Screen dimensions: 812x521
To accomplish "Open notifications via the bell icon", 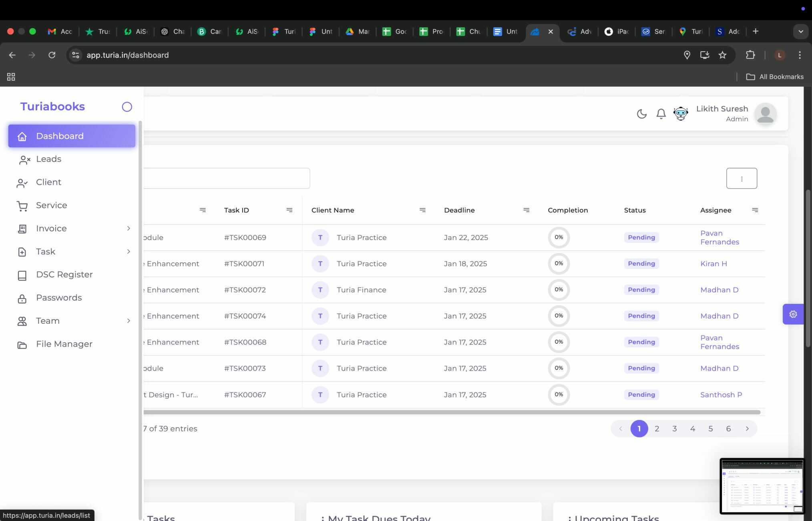I will [x=661, y=114].
